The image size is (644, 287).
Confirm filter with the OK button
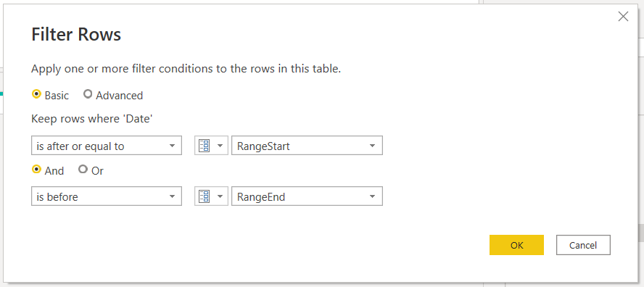click(x=516, y=245)
